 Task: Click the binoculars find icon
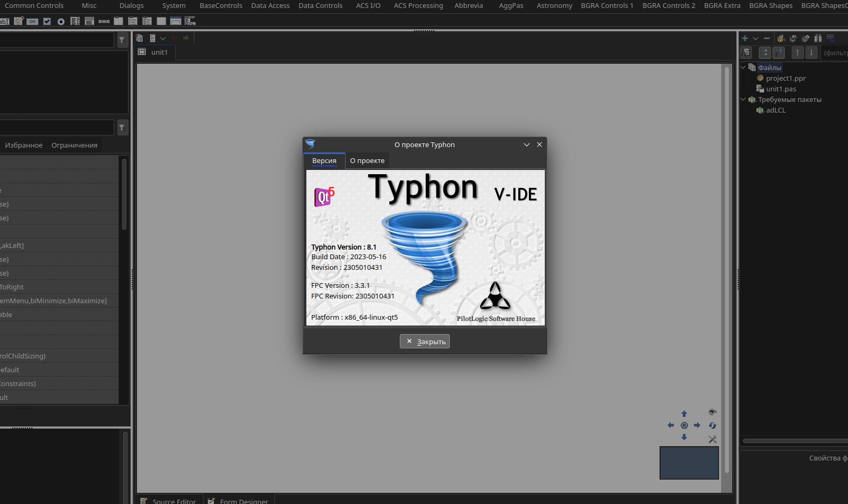click(818, 38)
